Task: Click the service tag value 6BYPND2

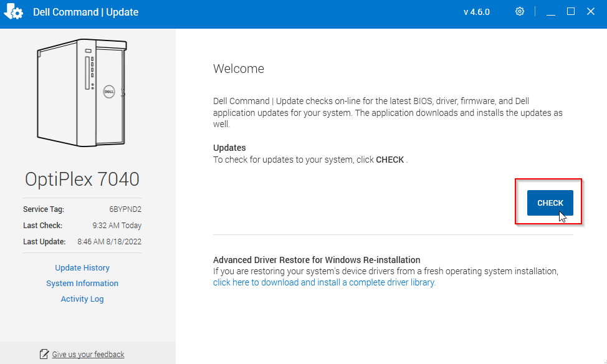Action: [x=125, y=209]
